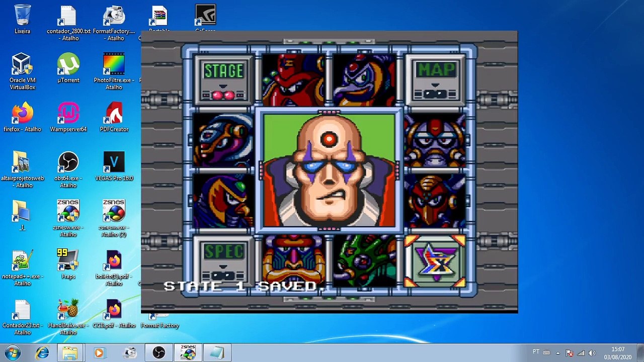
Task: Select the contador_2800.txt shortcut icon
Action: pyautogui.click(x=68, y=23)
